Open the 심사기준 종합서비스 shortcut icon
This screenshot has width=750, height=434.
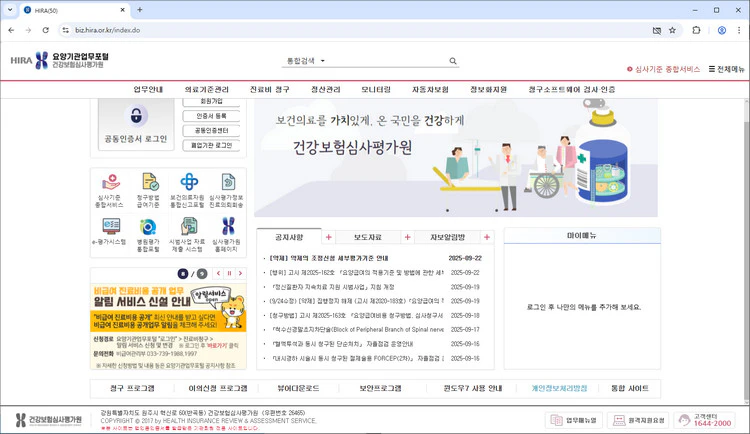pos(110,182)
